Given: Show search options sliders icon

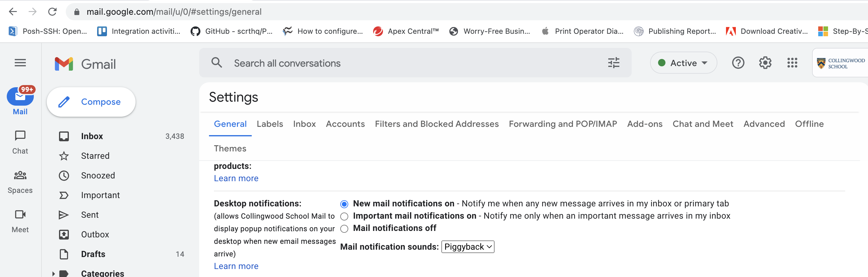Looking at the screenshot, I should click(x=614, y=63).
